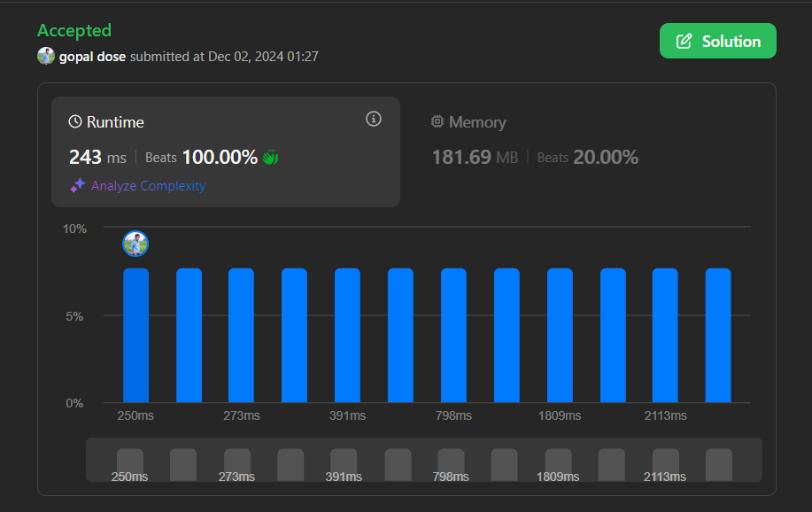Image resolution: width=812 pixels, height=512 pixels.
Task: Select the 2113ms chart bar
Action: (665, 336)
